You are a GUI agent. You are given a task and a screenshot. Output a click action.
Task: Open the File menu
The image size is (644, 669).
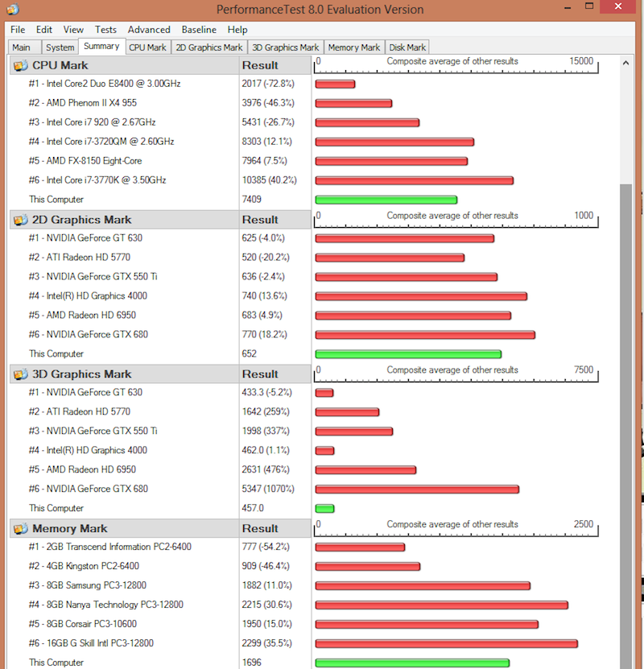[18, 30]
